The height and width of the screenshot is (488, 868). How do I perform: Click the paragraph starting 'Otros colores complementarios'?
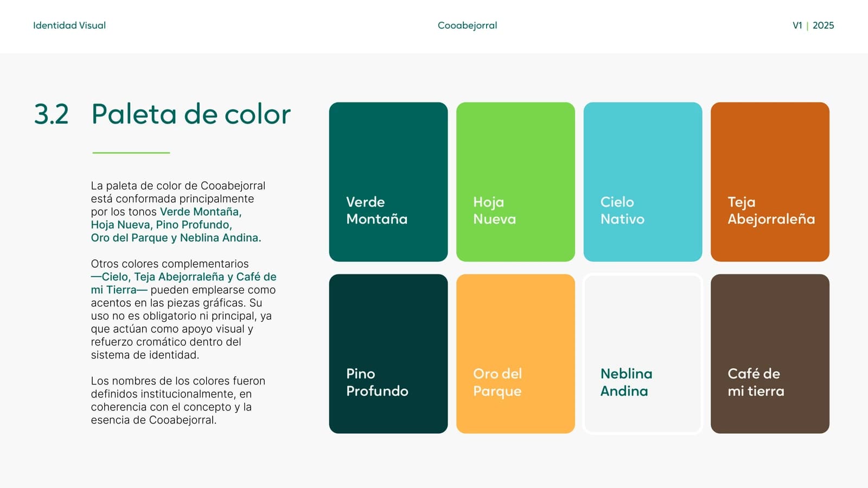(x=183, y=309)
